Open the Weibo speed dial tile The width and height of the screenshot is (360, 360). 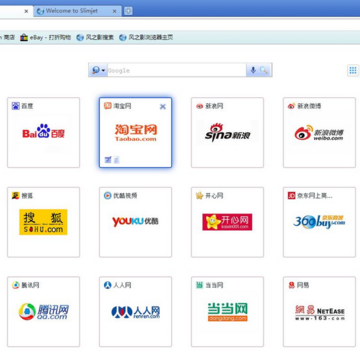point(320,132)
